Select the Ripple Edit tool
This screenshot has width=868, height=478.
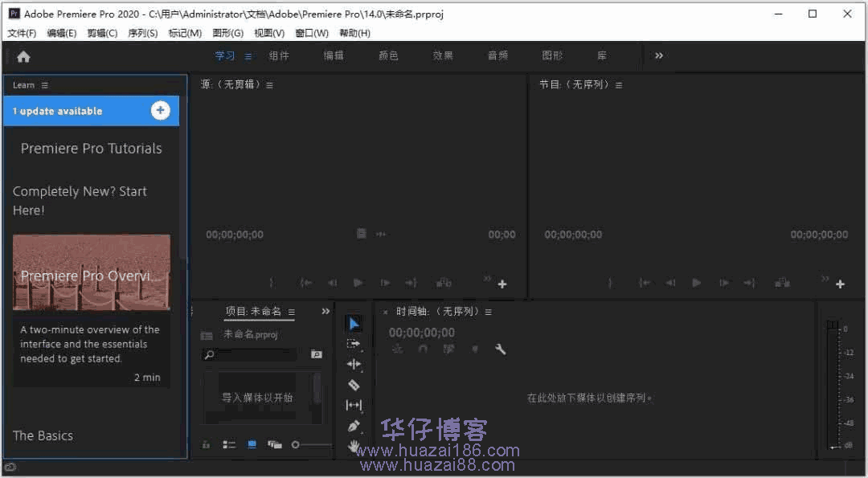[x=354, y=364]
